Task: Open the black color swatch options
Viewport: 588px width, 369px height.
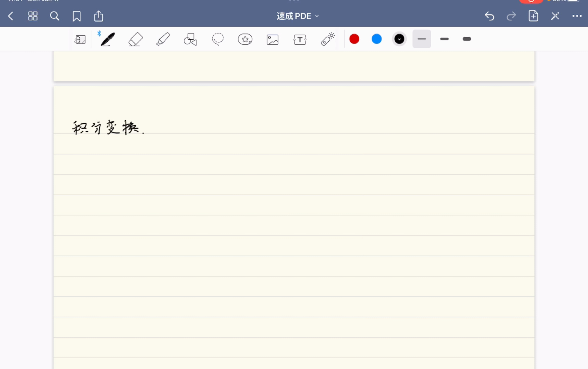Action: [399, 39]
